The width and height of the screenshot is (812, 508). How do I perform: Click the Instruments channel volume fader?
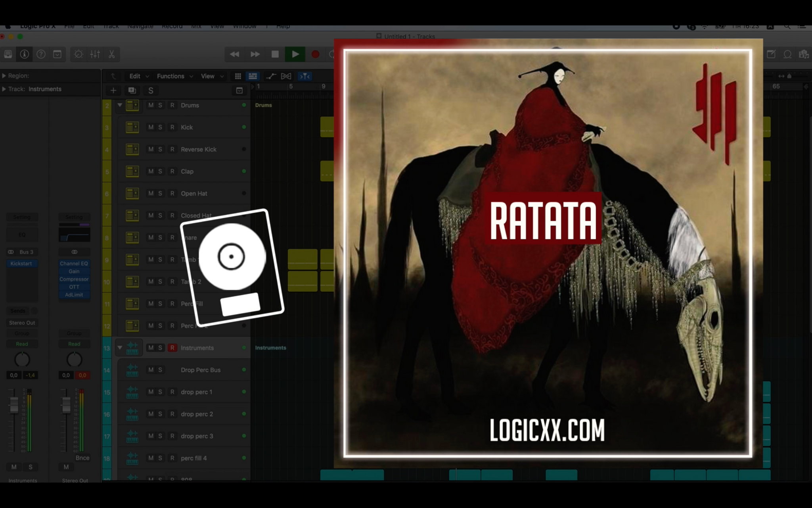(x=14, y=405)
